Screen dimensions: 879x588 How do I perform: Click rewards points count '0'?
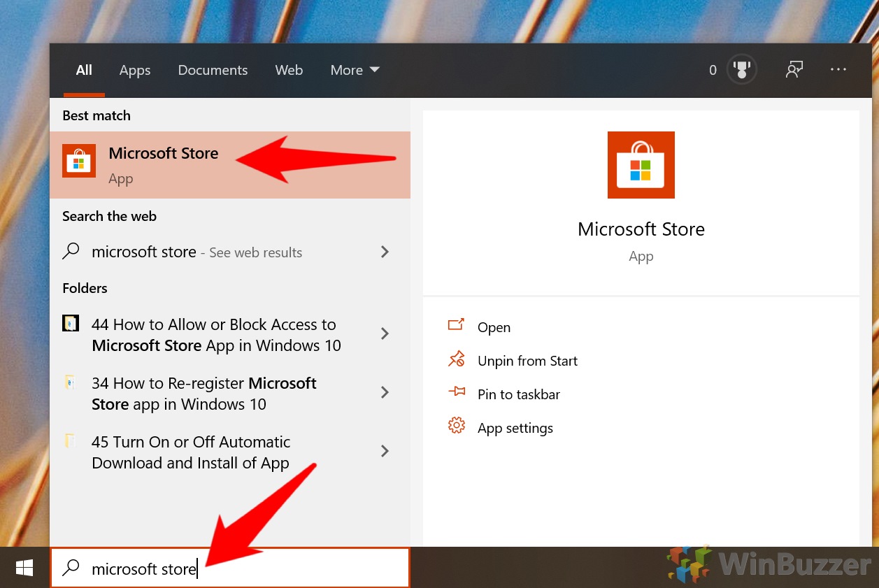tap(713, 70)
